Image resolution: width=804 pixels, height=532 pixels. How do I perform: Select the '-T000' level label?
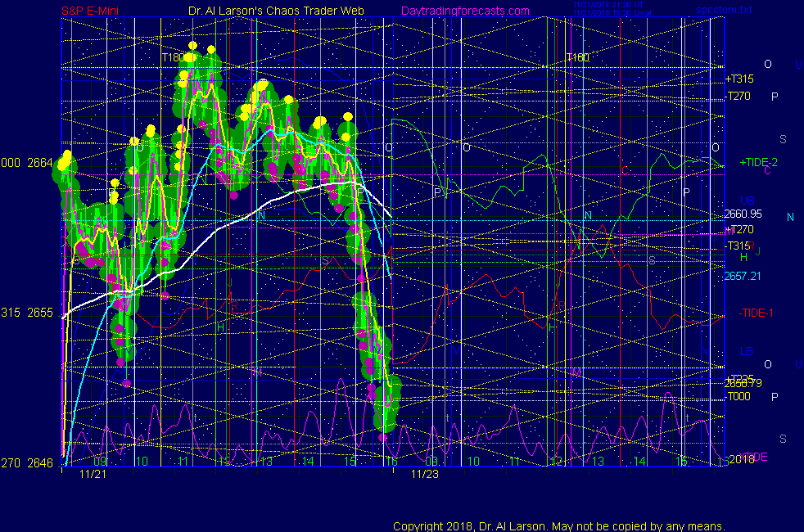point(738,396)
